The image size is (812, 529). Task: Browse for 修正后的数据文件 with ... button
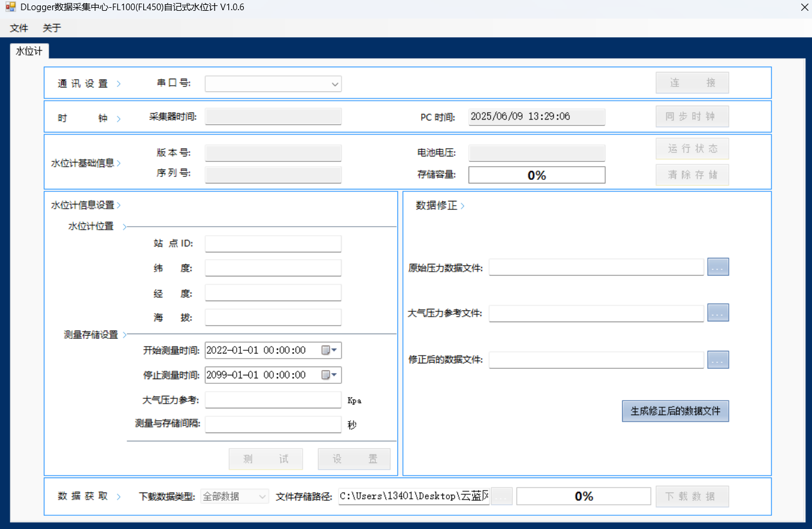[719, 360]
